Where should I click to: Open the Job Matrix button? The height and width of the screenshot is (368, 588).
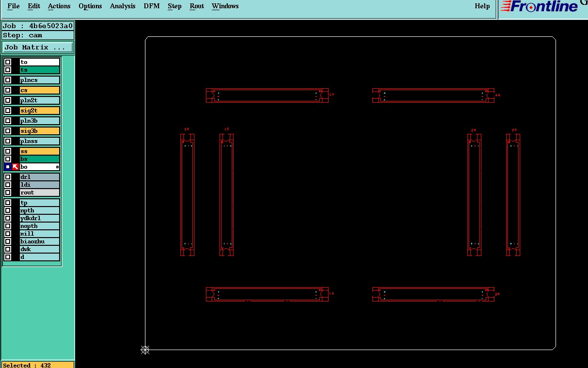click(x=38, y=48)
